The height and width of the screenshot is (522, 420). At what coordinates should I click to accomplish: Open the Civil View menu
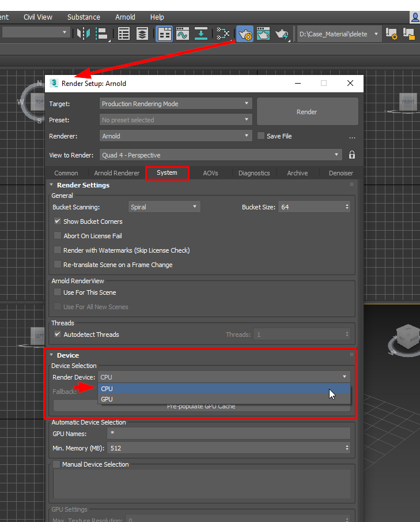coord(38,17)
